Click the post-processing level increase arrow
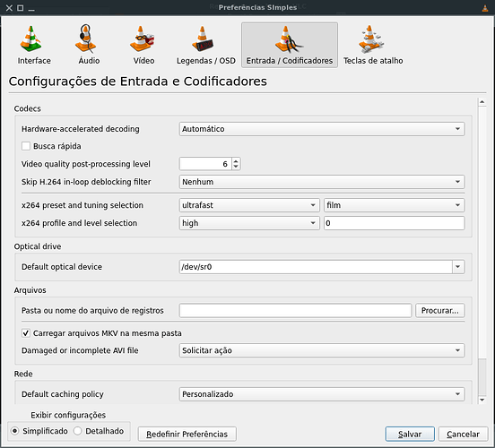The image size is (495, 448). click(236, 161)
